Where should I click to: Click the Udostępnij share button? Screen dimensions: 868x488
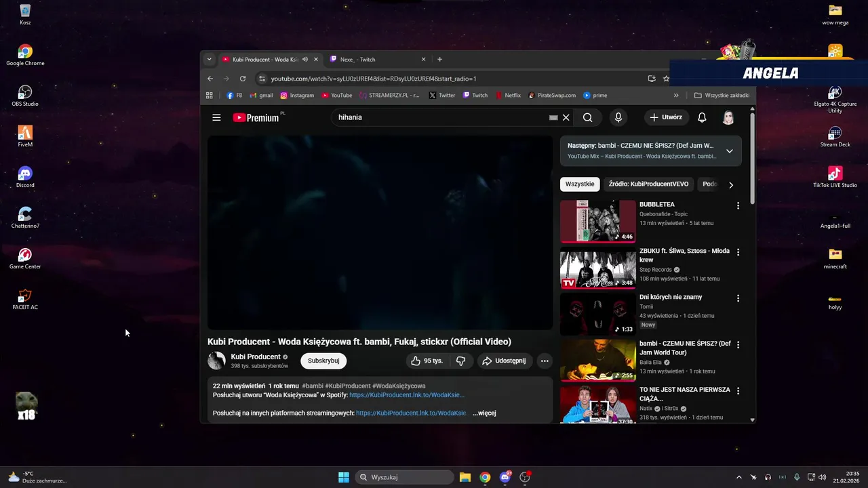(504, 361)
